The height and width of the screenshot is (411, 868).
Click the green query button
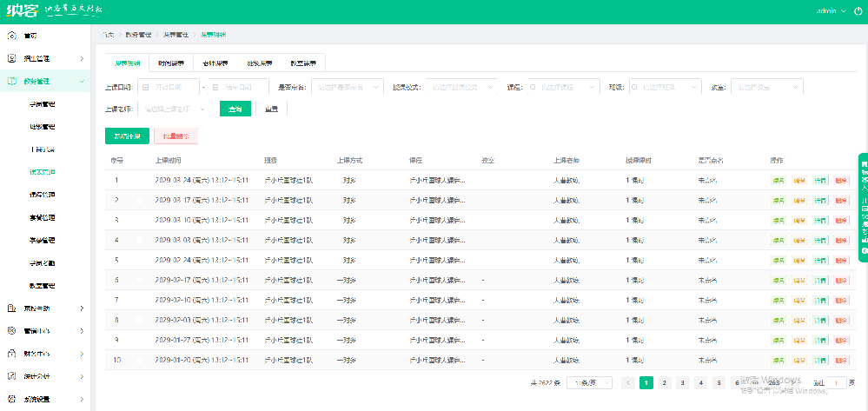click(235, 109)
